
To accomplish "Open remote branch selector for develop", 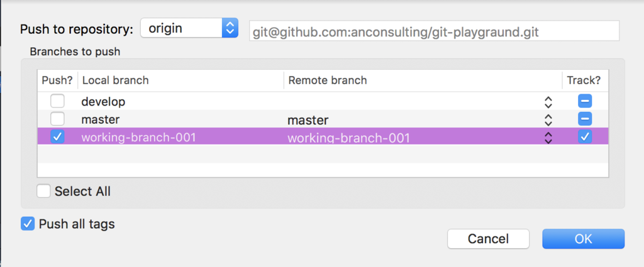I will pyautogui.click(x=548, y=102).
